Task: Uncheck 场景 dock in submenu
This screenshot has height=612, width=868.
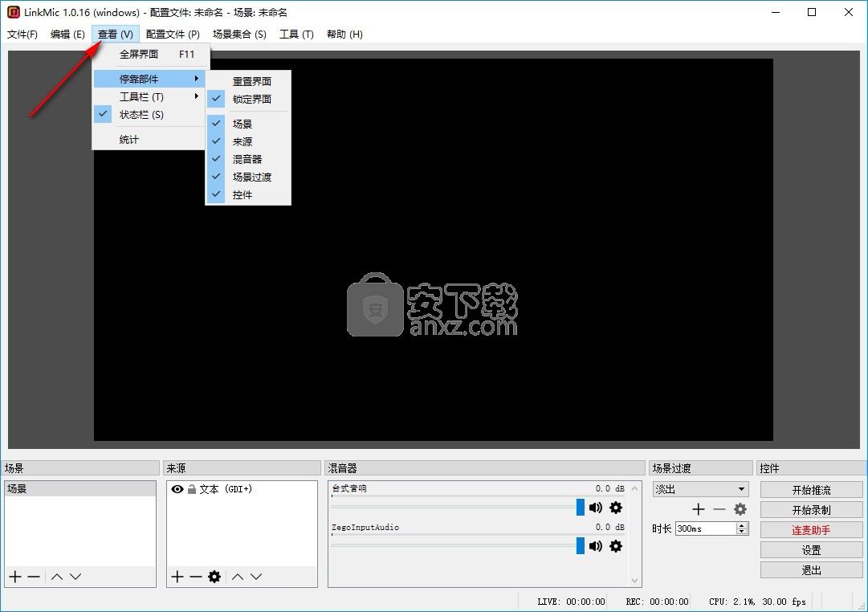Action: pos(248,124)
